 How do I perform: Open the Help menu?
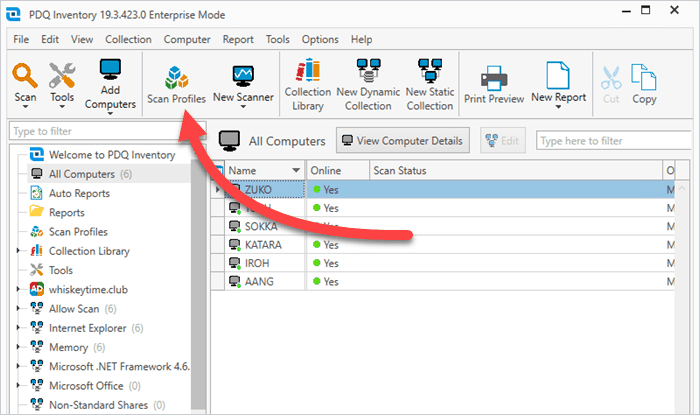(361, 39)
